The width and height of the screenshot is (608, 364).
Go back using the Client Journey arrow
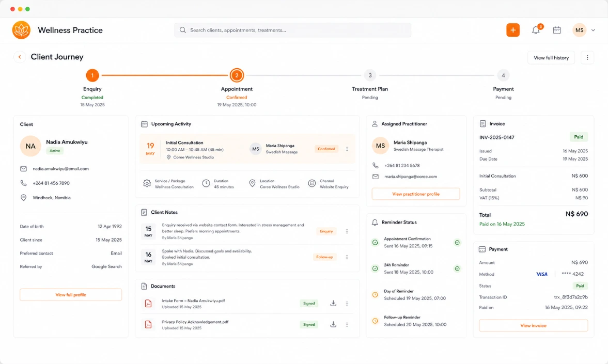click(x=20, y=57)
